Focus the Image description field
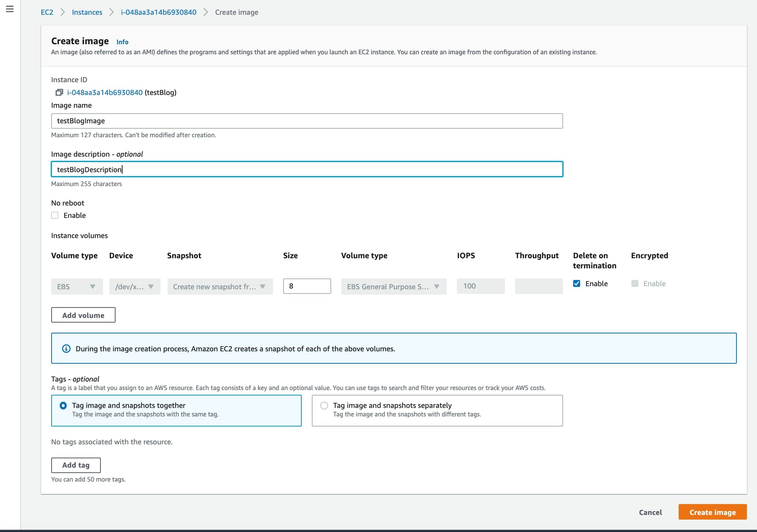The width and height of the screenshot is (757, 532). [307, 169]
